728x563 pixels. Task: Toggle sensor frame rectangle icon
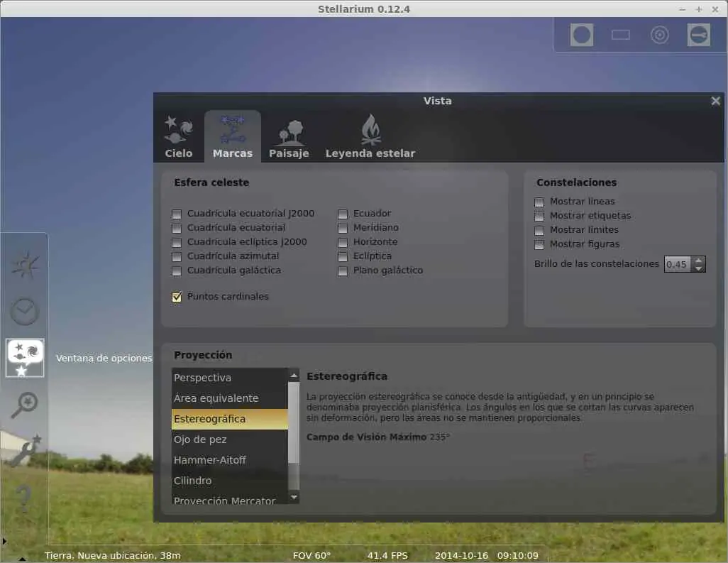pyautogui.click(x=621, y=35)
